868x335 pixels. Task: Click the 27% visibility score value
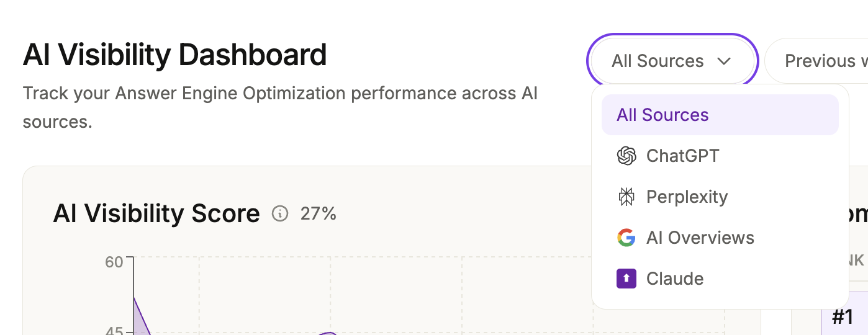pyautogui.click(x=319, y=214)
